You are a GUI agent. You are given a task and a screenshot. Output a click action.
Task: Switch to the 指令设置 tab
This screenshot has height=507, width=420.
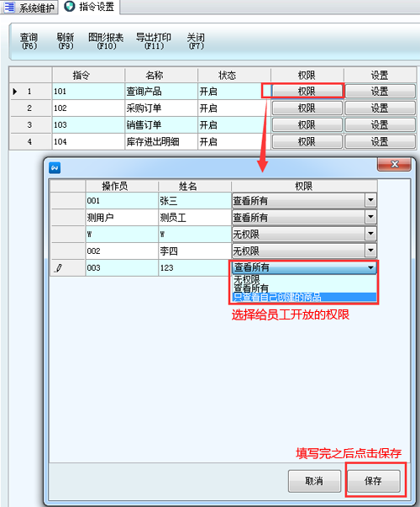tap(90, 7)
